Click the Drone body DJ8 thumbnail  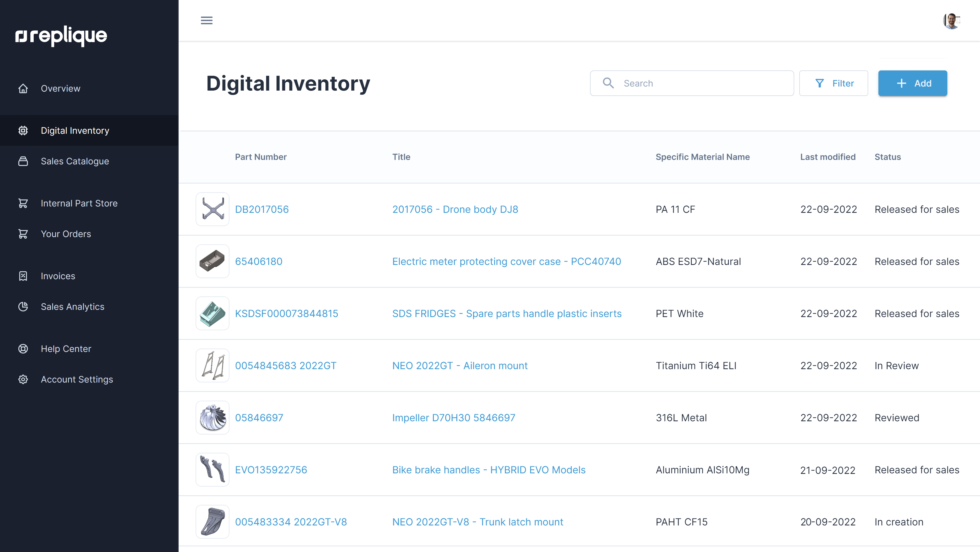pyautogui.click(x=212, y=209)
